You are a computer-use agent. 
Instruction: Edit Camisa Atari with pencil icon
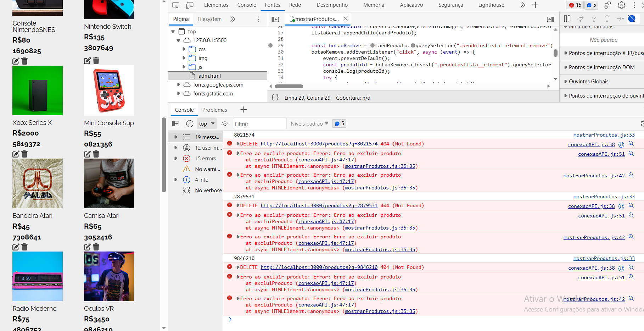88,247
